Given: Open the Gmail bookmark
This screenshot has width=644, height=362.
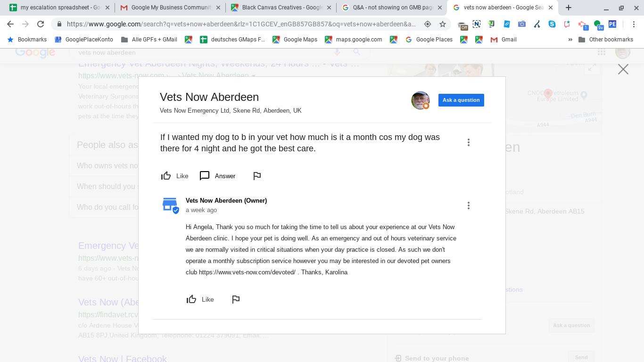Looking at the screenshot, I should pyautogui.click(x=504, y=40).
